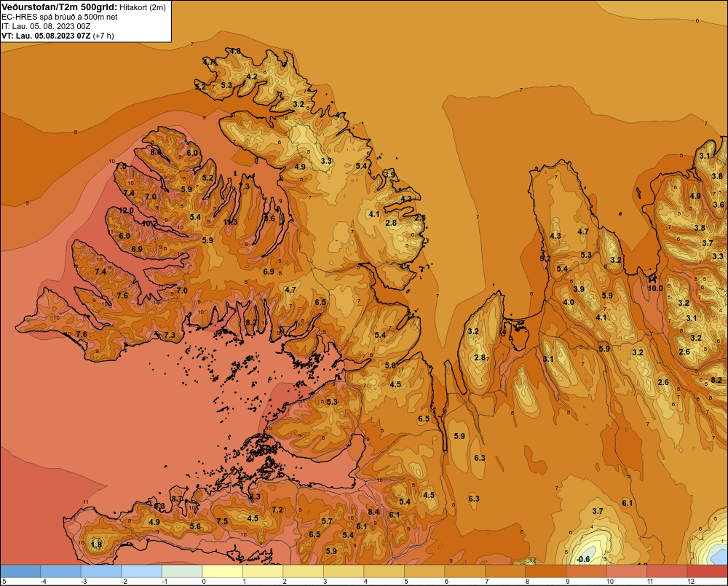Viewport: 728px width, 586px height.
Task: Click the legend swatch between 0 and 1
Action: pyautogui.click(x=222, y=571)
